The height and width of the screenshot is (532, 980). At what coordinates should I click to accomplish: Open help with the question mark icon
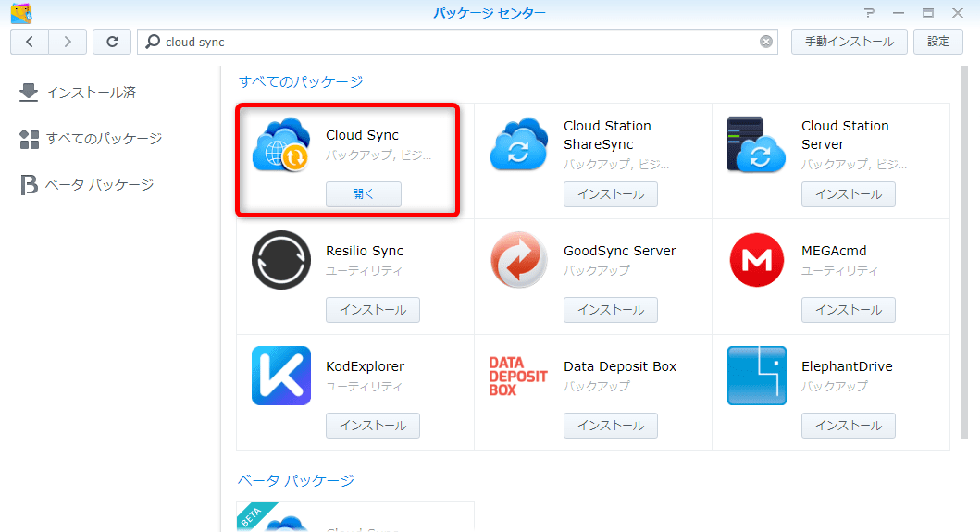(x=869, y=13)
